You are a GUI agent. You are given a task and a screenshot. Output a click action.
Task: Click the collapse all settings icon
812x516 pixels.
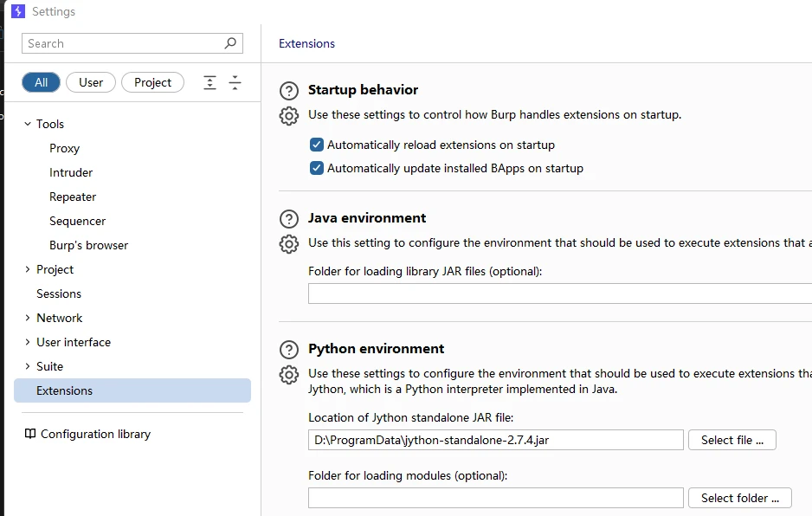pyautogui.click(x=235, y=82)
